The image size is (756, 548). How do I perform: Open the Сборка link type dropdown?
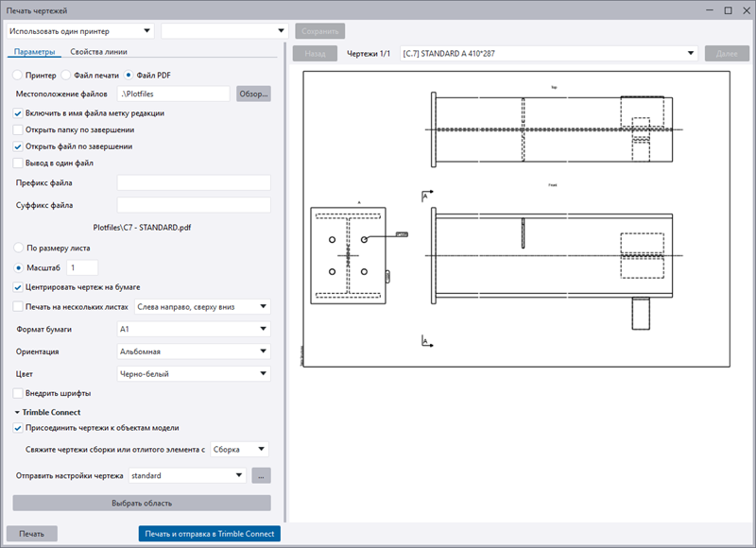240,449
